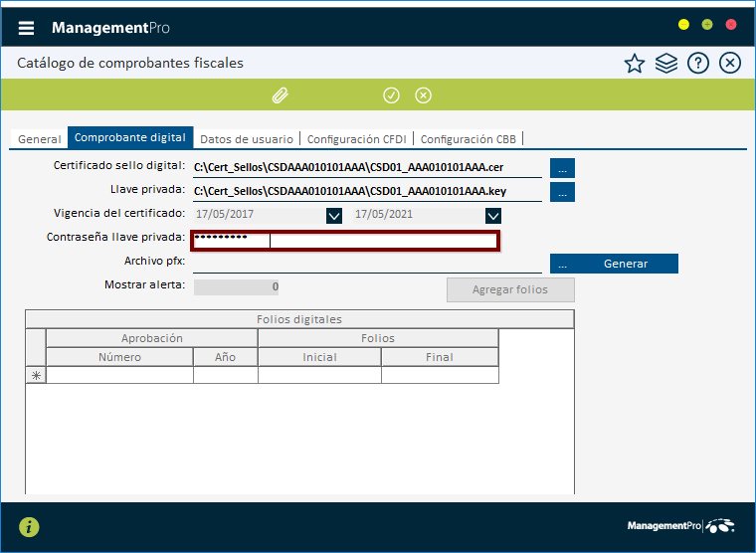
Task: Click the Folios digitales table title
Action: [x=299, y=319]
